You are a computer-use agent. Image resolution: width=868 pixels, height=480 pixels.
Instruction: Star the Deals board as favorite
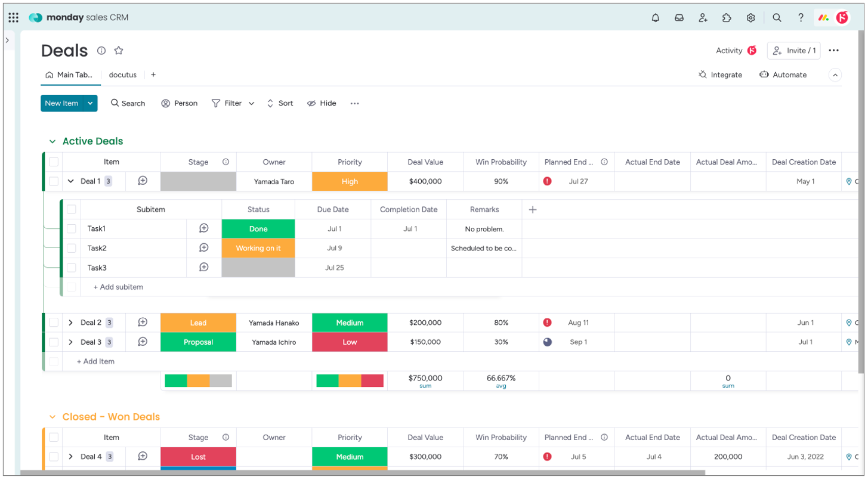119,51
